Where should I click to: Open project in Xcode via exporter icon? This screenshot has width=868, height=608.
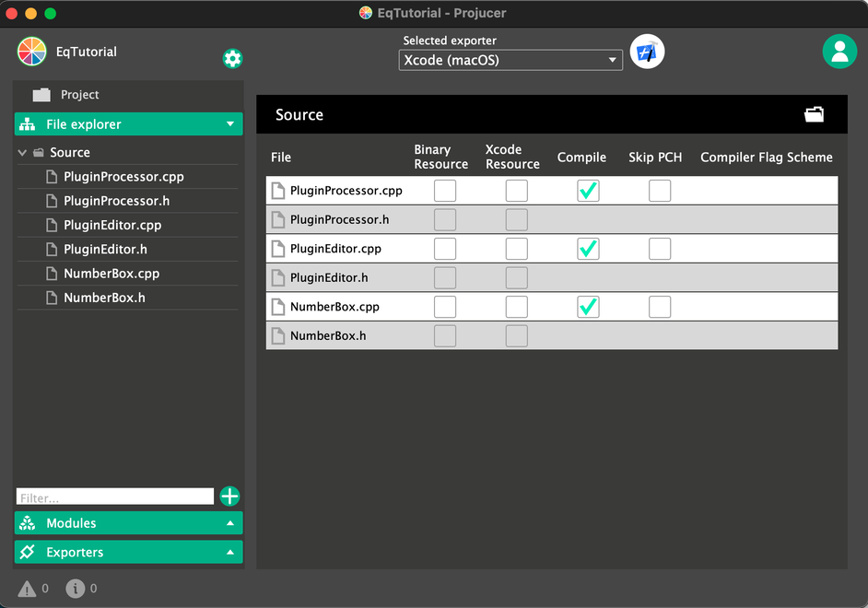[647, 53]
